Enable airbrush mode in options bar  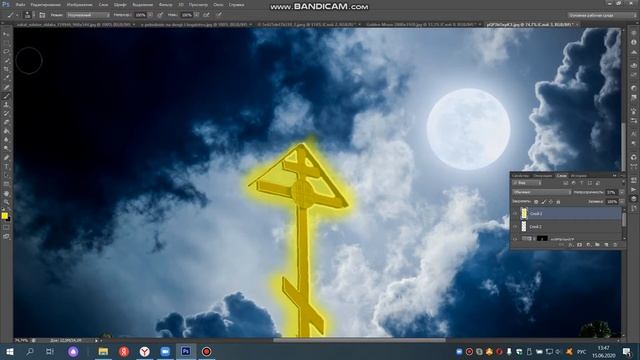point(207,15)
